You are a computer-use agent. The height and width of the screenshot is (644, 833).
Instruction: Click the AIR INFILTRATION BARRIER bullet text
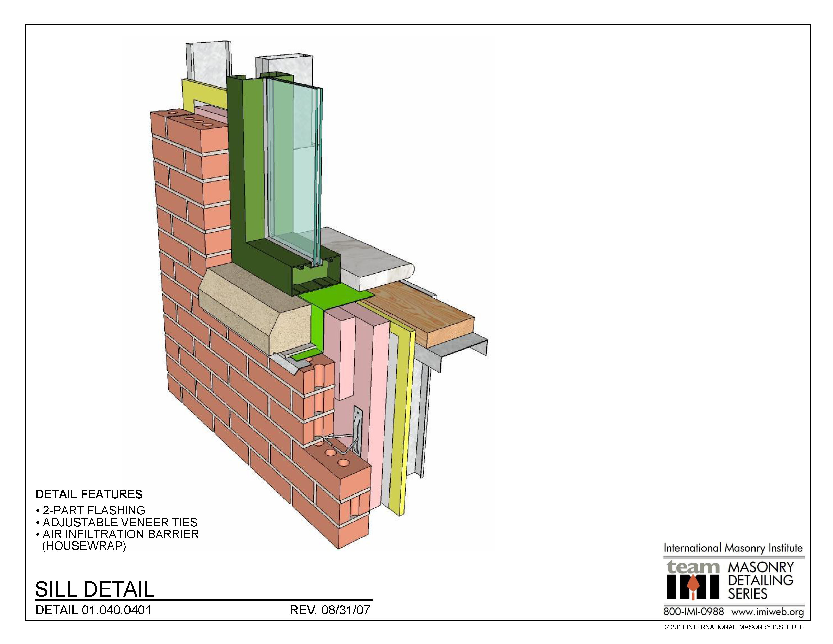pyautogui.click(x=120, y=534)
